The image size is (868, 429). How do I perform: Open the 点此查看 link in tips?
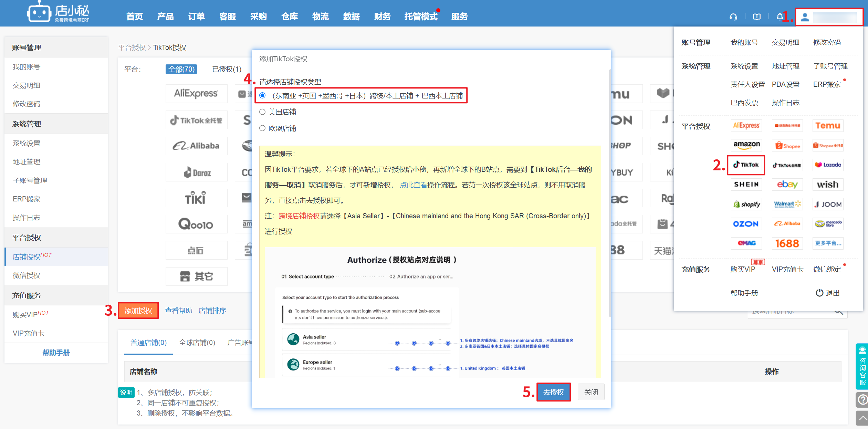click(x=413, y=185)
